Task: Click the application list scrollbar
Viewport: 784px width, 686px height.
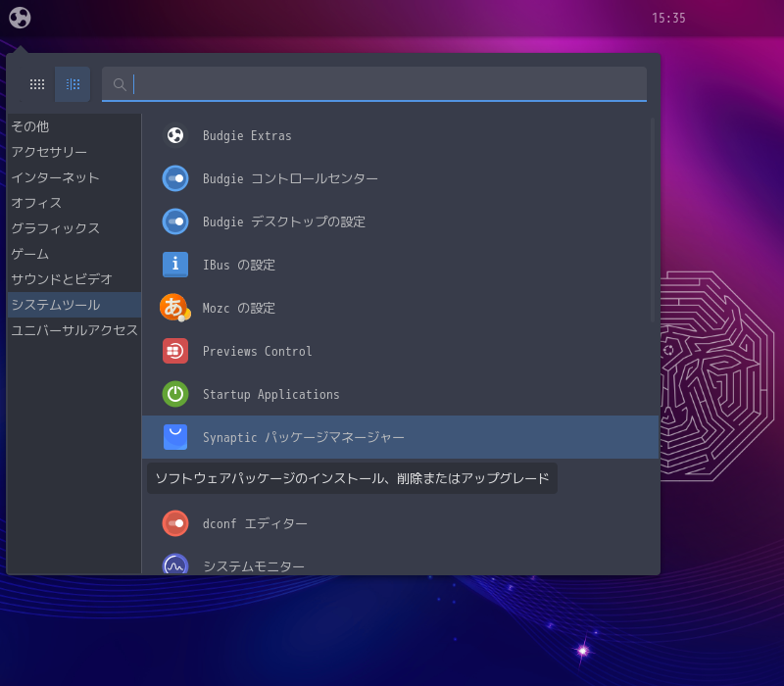Action: [x=653, y=220]
